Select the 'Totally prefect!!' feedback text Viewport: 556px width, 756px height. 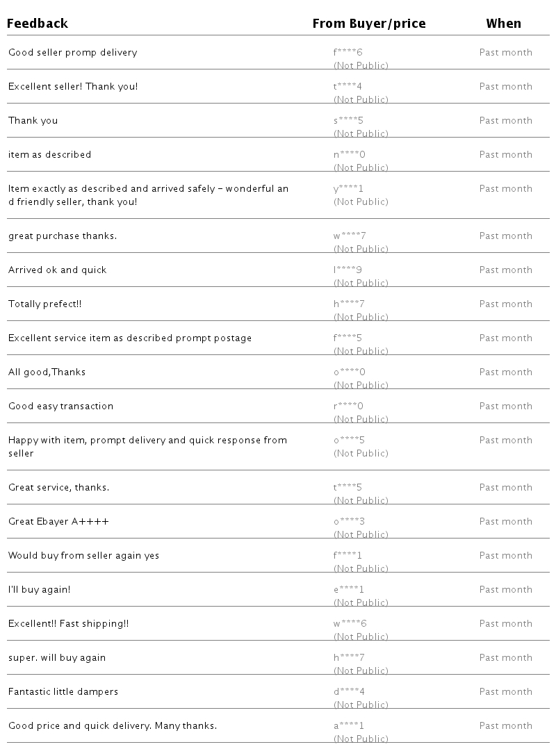click(x=45, y=304)
